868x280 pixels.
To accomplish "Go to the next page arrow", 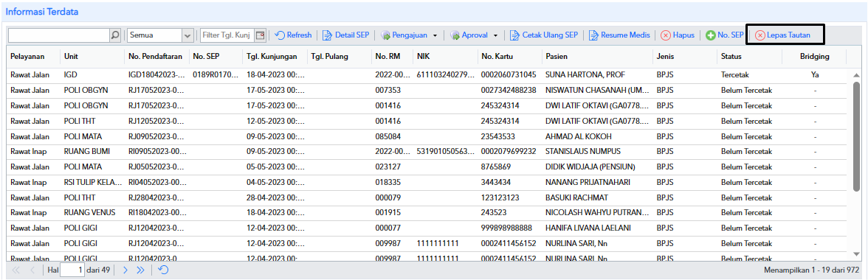I will [125, 270].
